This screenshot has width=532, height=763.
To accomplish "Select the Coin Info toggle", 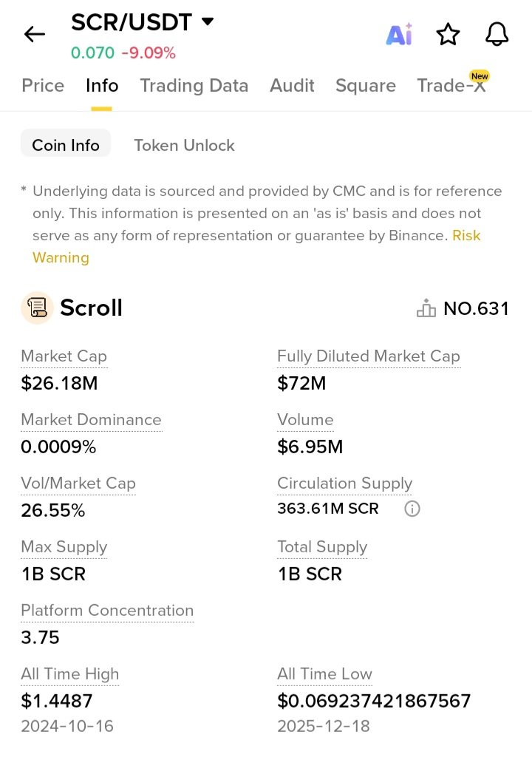I will coord(66,145).
